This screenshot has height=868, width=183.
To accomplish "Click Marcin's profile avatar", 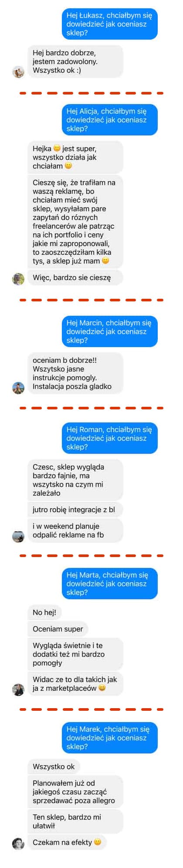I will 18,388.
